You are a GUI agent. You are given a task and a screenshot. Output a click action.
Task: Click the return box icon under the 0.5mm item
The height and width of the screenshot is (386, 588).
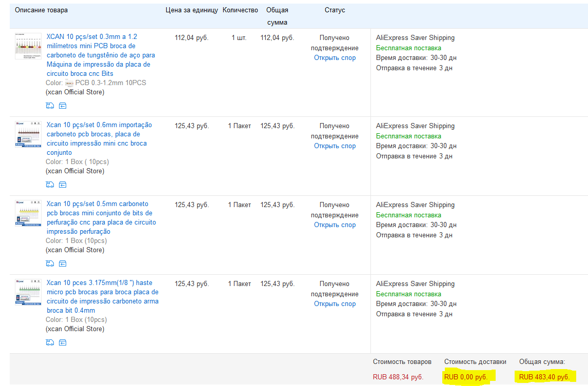click(x=63, y=263)
